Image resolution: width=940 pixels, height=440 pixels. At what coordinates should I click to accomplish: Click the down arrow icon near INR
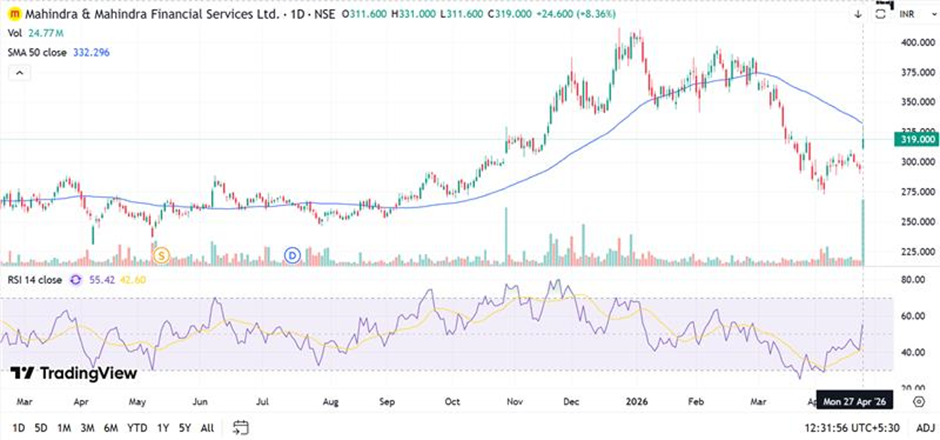click(x=858, y=13)
